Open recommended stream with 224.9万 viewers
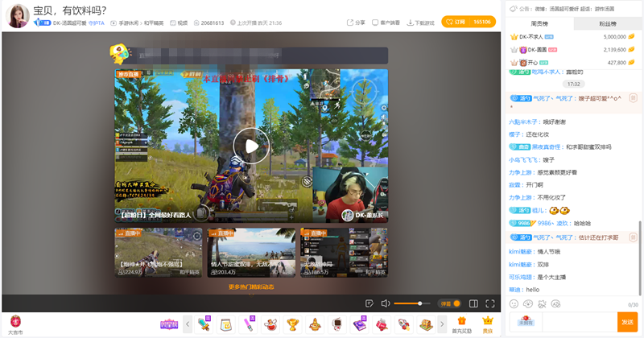This screenshot has height=338, width=644. [158, 253]
